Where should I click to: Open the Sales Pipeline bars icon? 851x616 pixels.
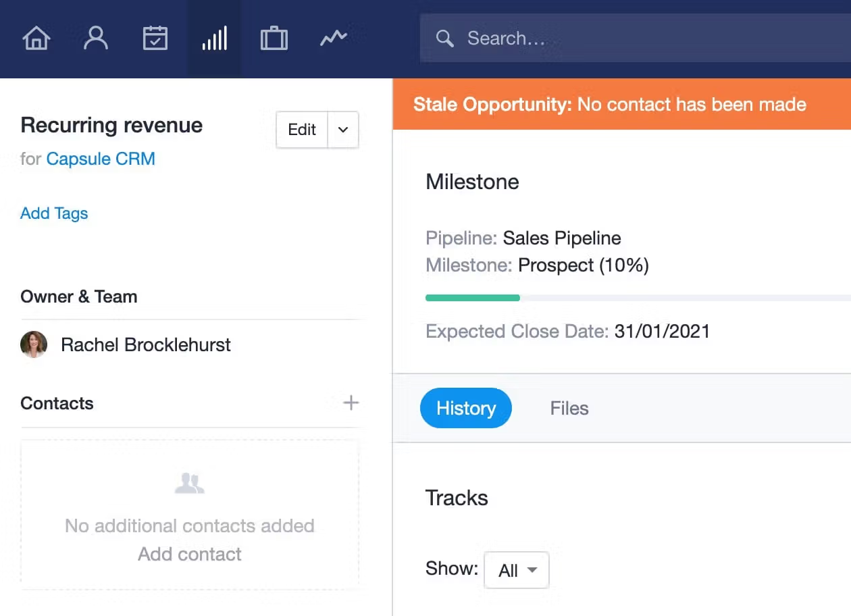[x=214, y=38]
